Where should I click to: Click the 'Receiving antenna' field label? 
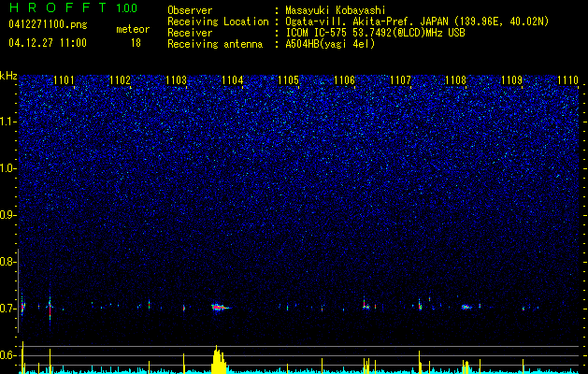coord(215,44)
